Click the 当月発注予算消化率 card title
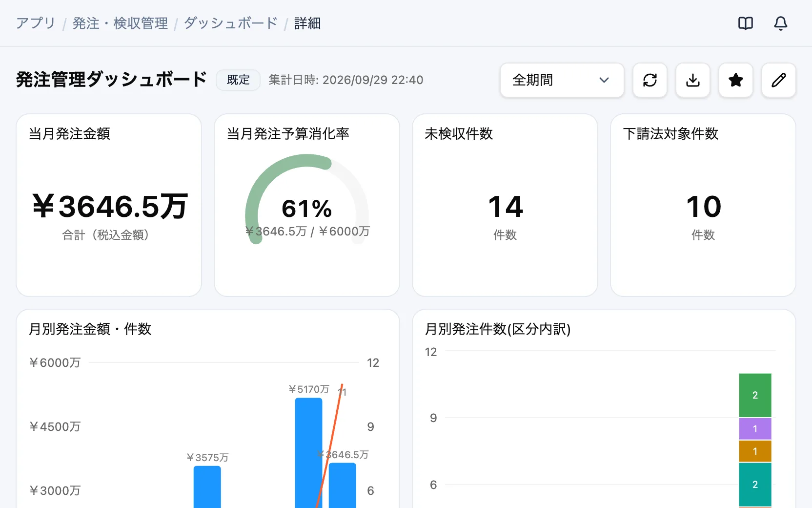This screenshot has width=812, height=508. tap(288, 134)
